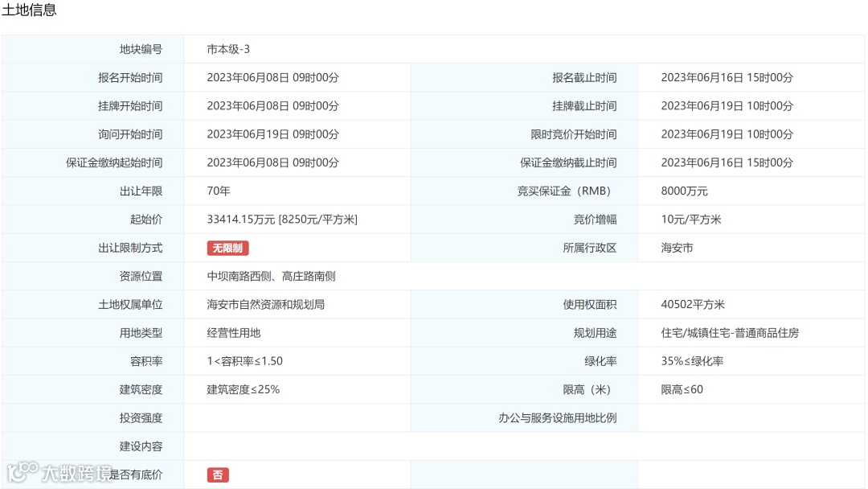Click the 起始价 label
The image size is (868, 489).
point(147,220)
